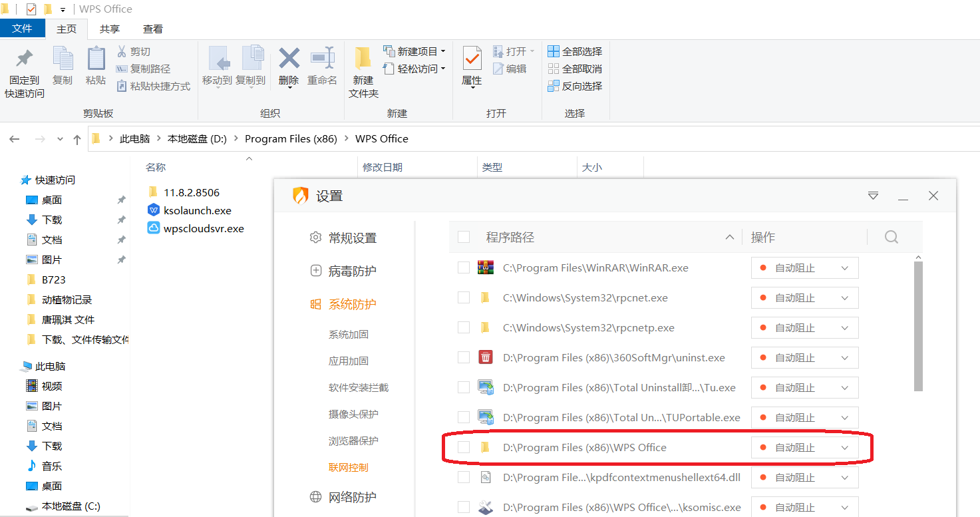This screenshot has width=980, height=517.
Task: Switch to View (查看) ribbon tab
Action: pyautogui.click(x=153, y=29)
